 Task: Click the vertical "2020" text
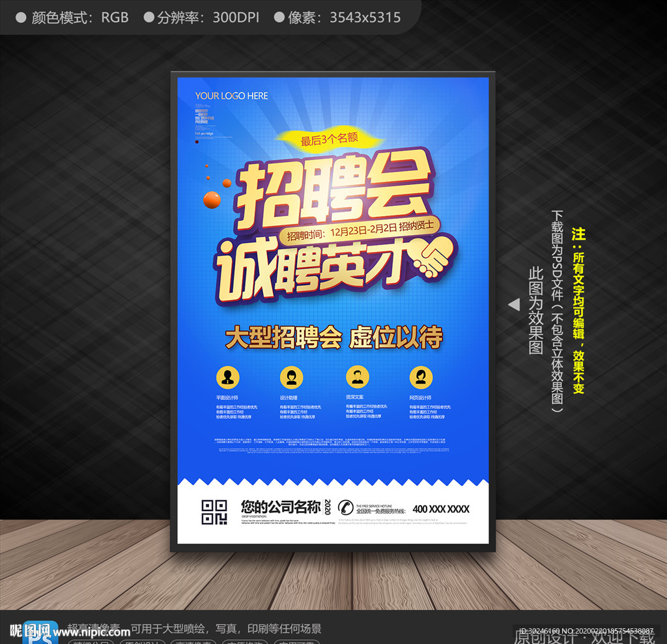pos(327,507)
